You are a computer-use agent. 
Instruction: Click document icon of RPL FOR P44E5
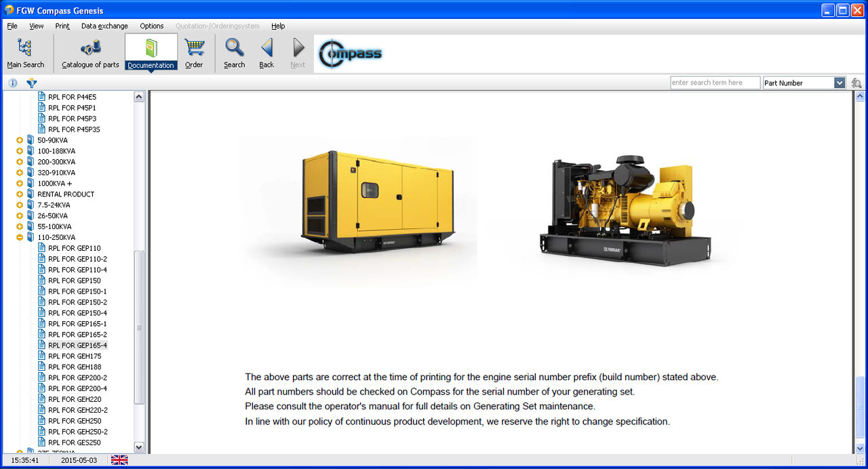[x=41, y=97]
